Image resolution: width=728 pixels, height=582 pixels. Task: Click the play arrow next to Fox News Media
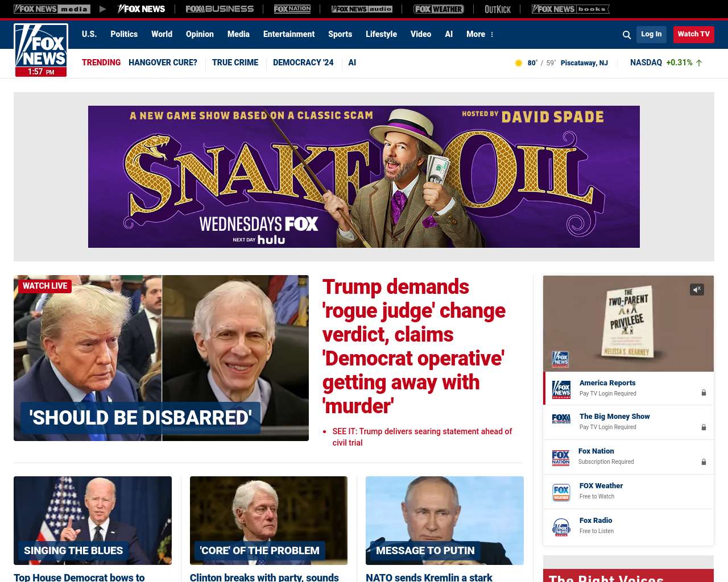pos(103,9)
